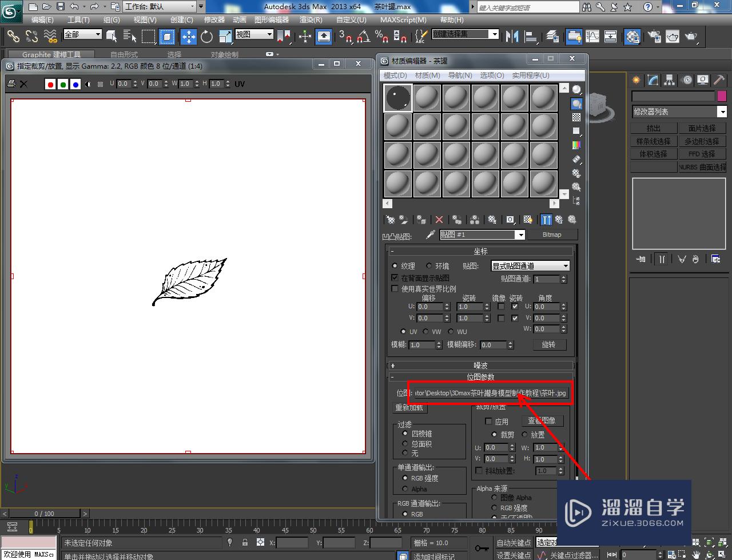Click the Bind to Space Warp icon
Image resolution: width=732 pixels, height=560 pixels.
(x=50, y=37)
